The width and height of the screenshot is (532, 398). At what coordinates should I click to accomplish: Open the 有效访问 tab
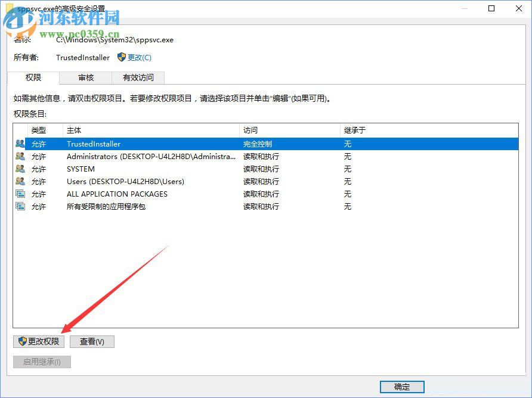click(138, 77)
